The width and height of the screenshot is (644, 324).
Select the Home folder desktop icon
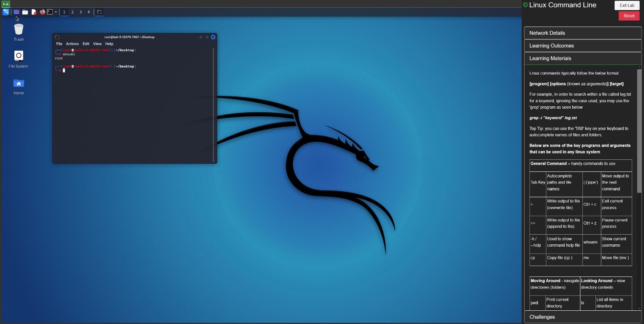click(x=19, y=87)
